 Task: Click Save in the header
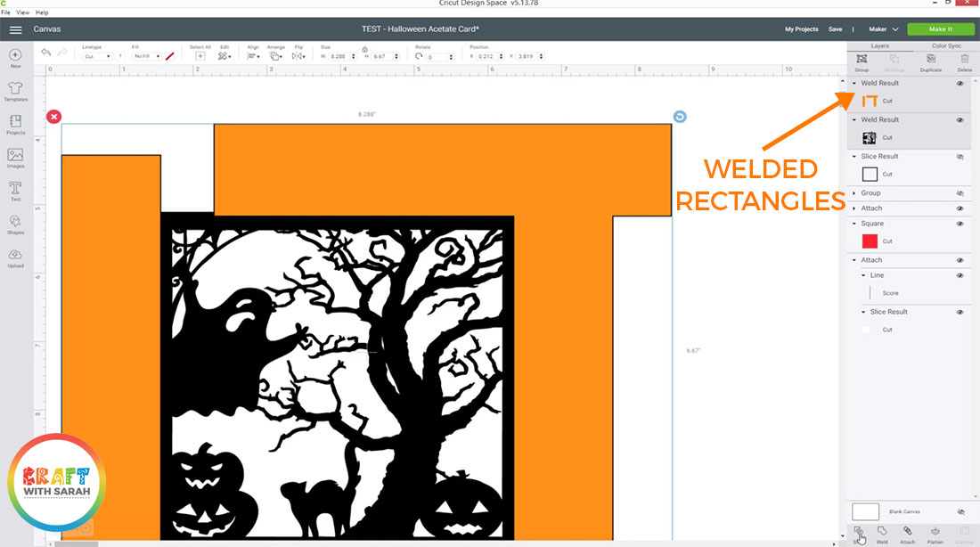(x=835, y=29)
